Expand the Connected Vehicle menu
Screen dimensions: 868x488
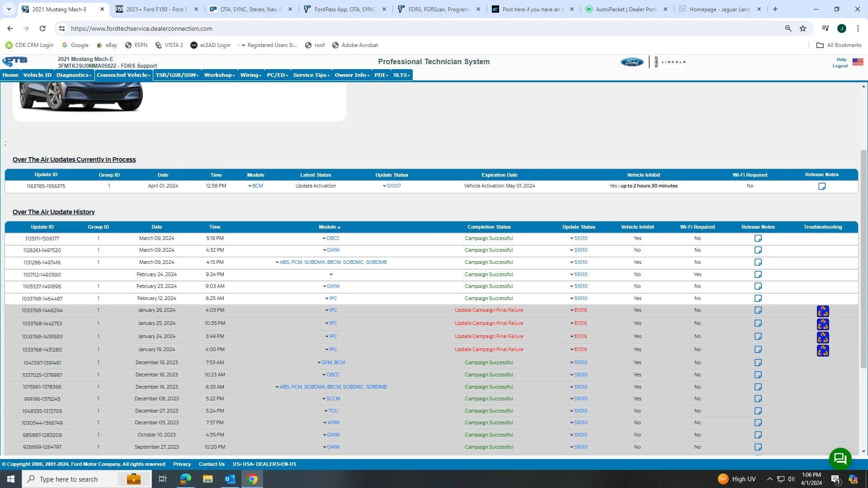(x=123, y=75)
